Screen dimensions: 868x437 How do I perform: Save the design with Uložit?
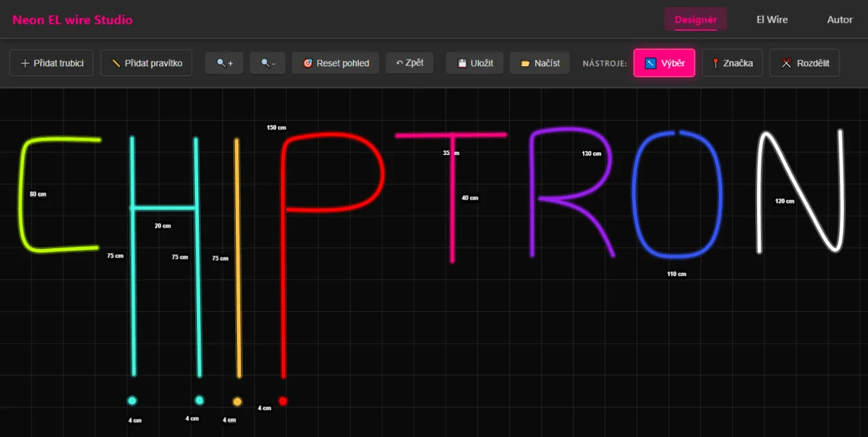[475, 63]
